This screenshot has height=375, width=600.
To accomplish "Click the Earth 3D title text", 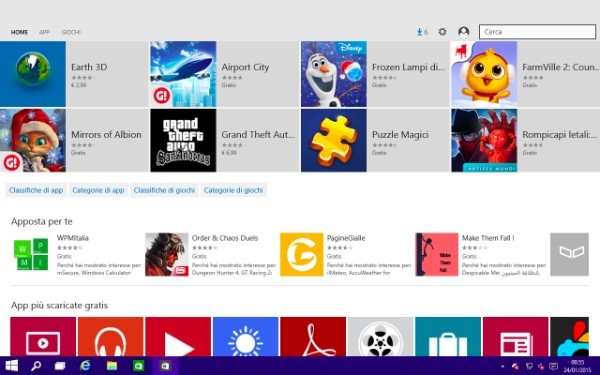I will point(89,67).
